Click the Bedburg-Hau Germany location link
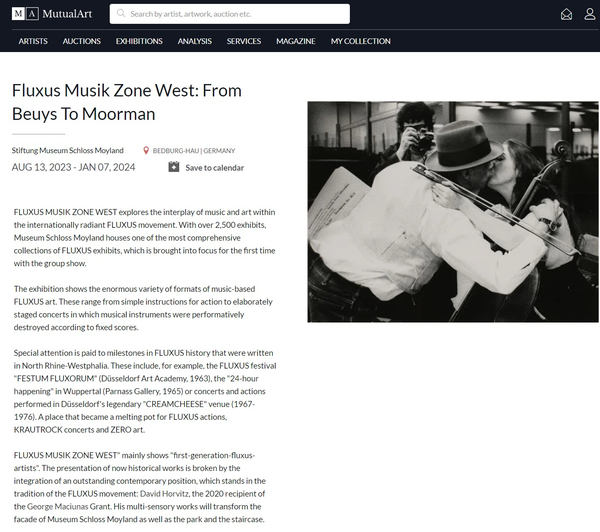Image resolution: width=600 pixels, height=532 pixels. click(x=194, y=151)
